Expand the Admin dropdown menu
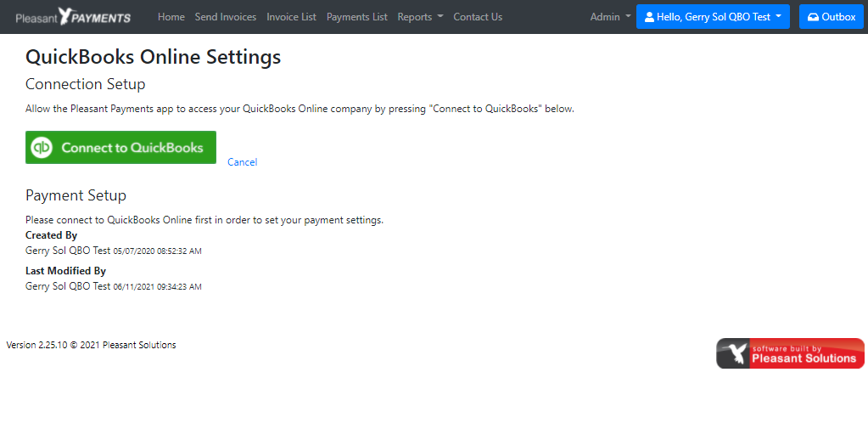This screenshot has height=423, width=868. [x=610, y=17]
